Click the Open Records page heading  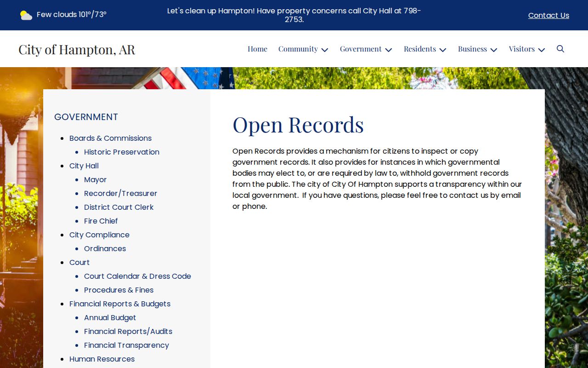(298, 125)
